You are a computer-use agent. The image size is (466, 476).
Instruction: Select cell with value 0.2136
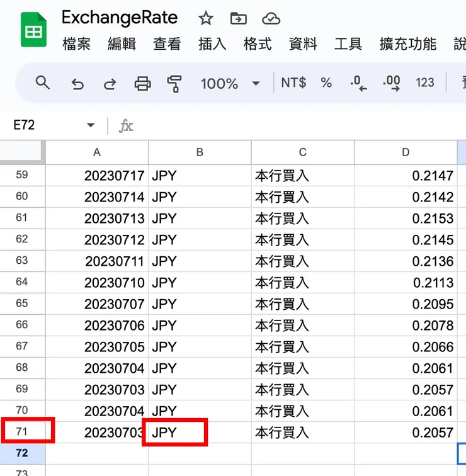tap(406, 261)
